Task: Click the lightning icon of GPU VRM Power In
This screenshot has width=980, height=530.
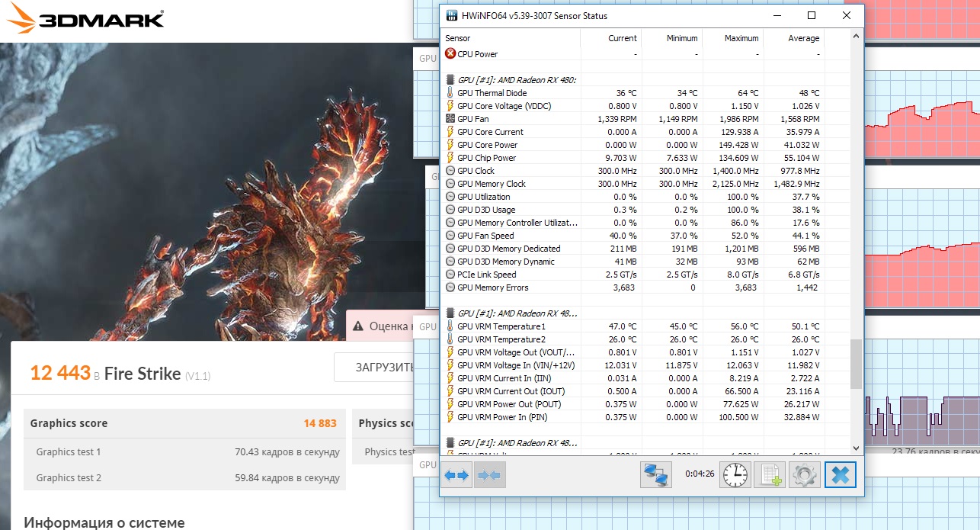Action: (x=450, y=417)
